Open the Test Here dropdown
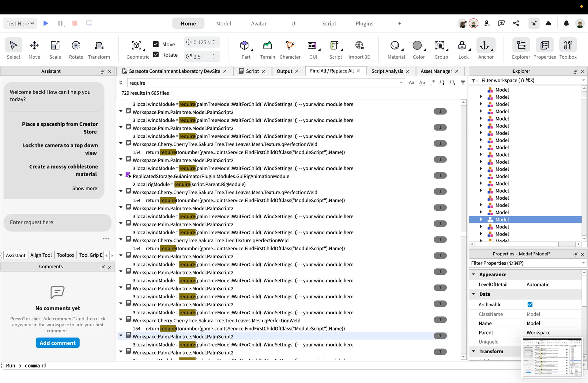This screenshot has height=383, width=588. (20, 23)
